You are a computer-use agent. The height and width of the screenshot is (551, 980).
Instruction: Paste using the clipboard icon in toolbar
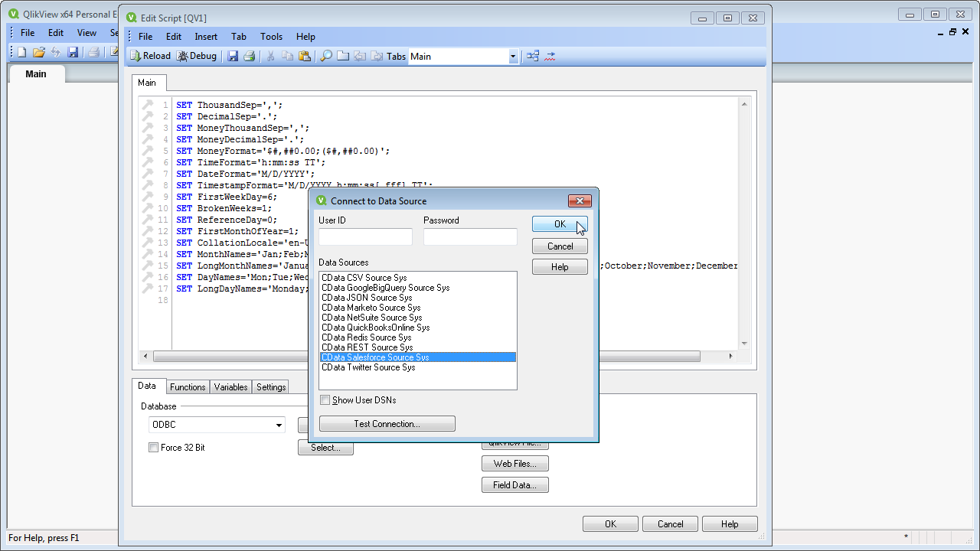304,56
